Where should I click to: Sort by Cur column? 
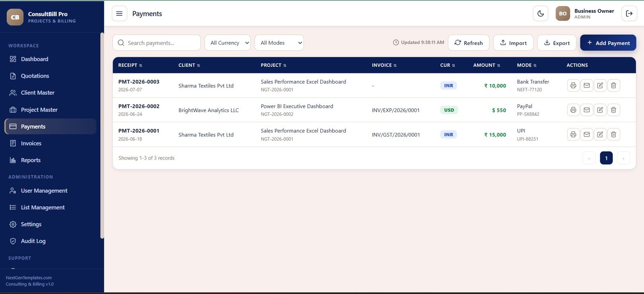pyautogui.click(x=448, y=65)
